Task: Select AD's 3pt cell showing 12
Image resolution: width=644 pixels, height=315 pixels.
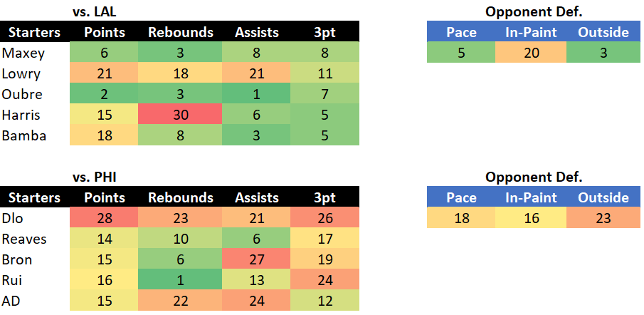Action: click(325, 301)
